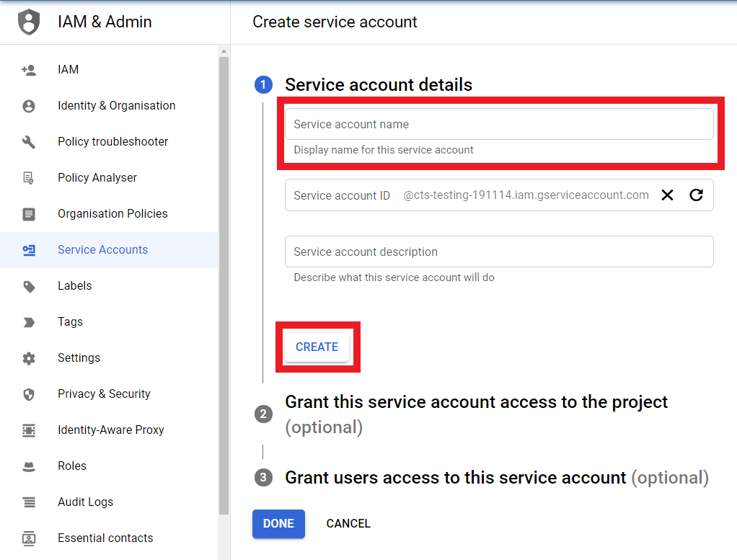The width and height of the screenshot is (737, 560).
Task: Click the Settings gear icon
Action: click(x=29, y=358)
